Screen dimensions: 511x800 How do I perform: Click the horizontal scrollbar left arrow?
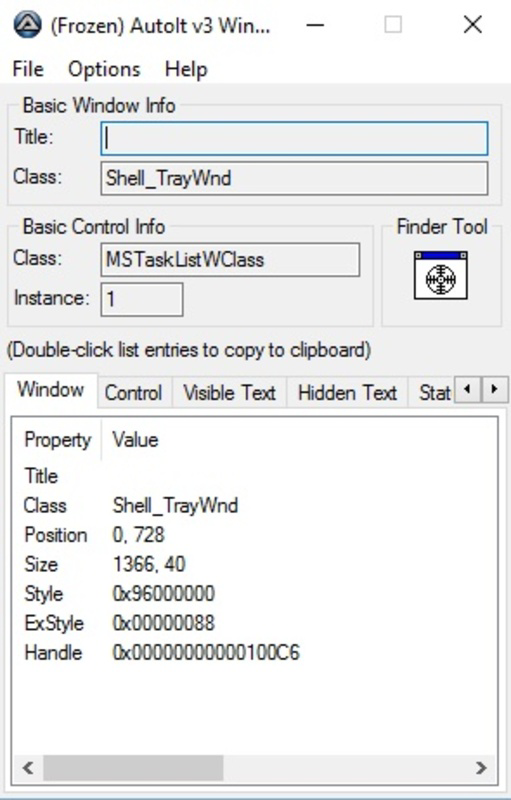coord(28,768)
